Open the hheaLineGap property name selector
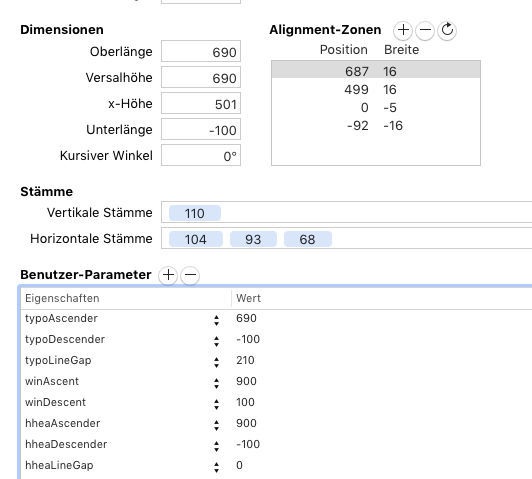This screenshot has width=532, height=479. coord(216,467)
